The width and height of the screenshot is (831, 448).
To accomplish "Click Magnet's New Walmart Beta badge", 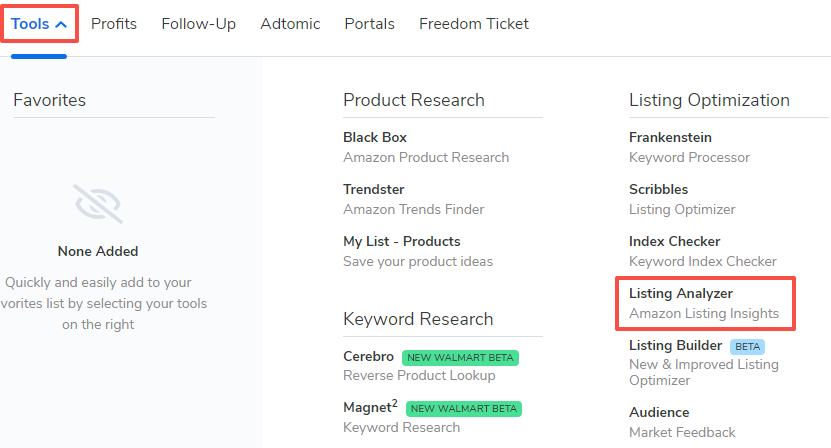I will (x=464, y=409).
